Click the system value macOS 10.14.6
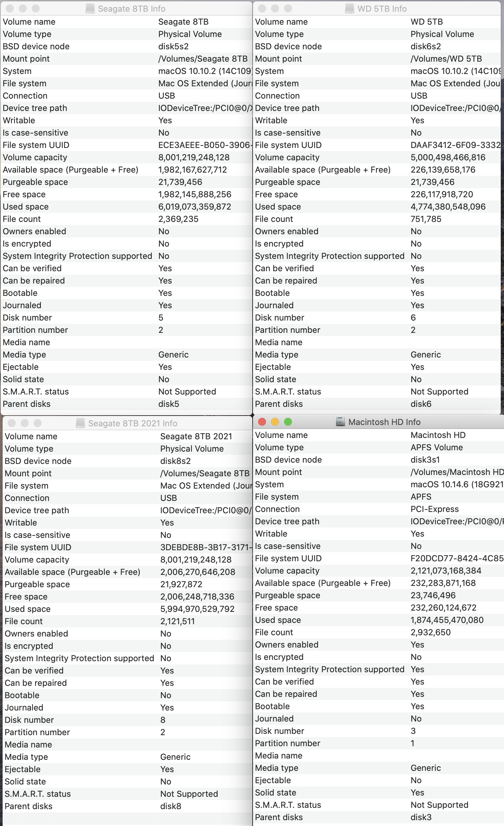This screenshot has height=826, width=504. tap(457, 484)
